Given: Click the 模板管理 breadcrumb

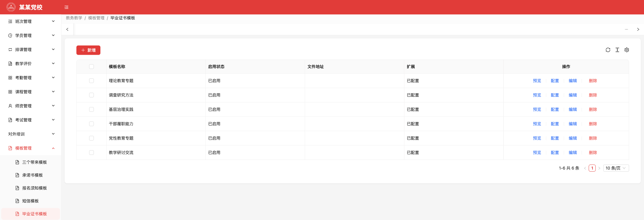Looking at the screenshot, I should pos(96,18).
